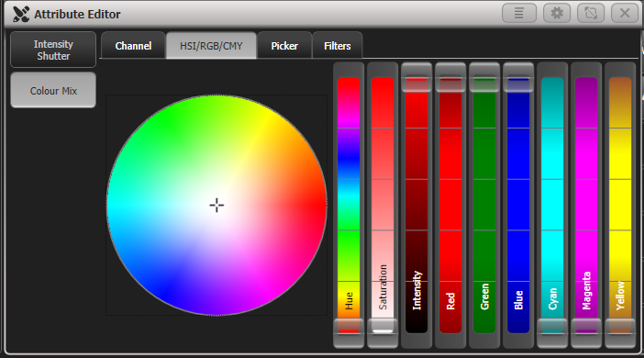This screenshot has height=358, width=644.
Task: Click the Blue slider track
Action: pyautogui.click(x=518, y=205)
